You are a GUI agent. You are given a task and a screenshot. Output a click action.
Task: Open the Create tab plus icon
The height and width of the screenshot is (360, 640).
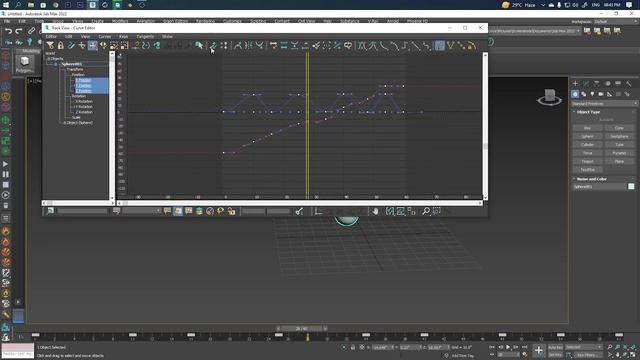click(x=575, y=83)
